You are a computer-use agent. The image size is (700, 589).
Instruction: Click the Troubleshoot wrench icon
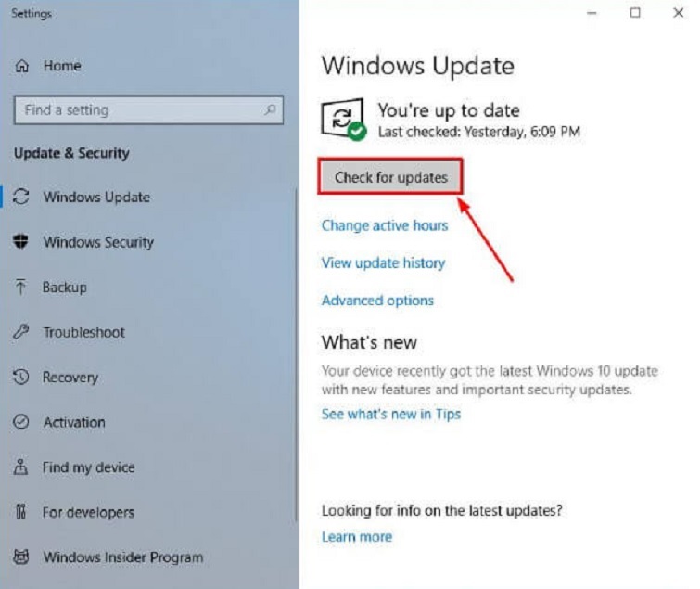21,332
